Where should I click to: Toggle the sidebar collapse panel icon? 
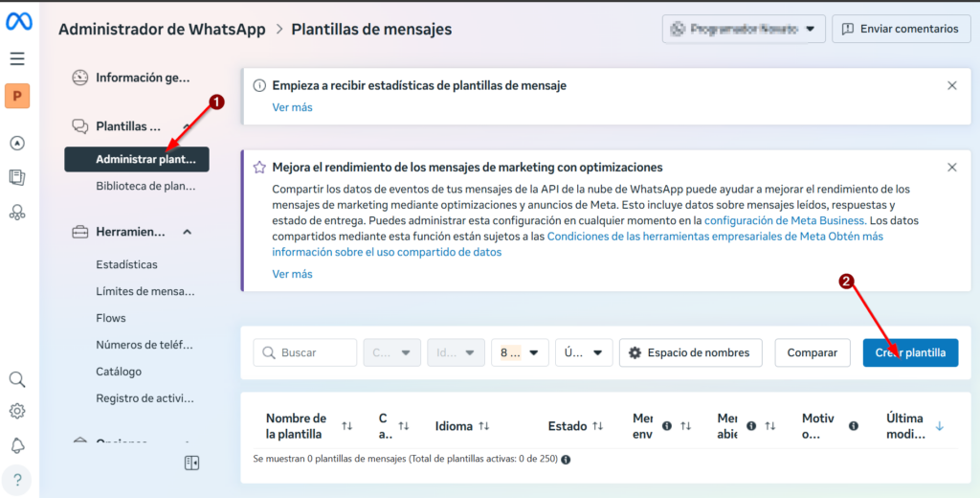(x=191, y=464)
